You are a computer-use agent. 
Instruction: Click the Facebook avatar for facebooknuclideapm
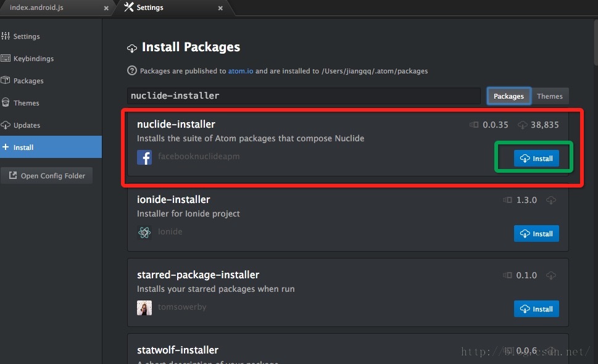[x=144, y=157]
